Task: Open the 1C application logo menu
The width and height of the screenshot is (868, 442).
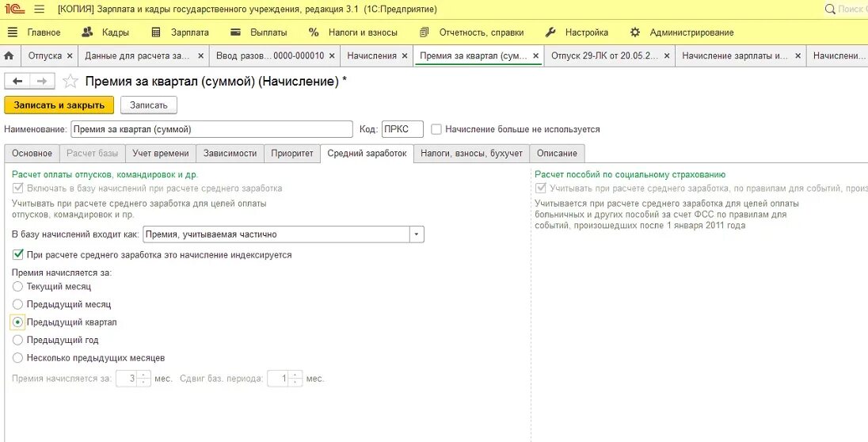Action: pyautogui.click(x=16, y=10)
